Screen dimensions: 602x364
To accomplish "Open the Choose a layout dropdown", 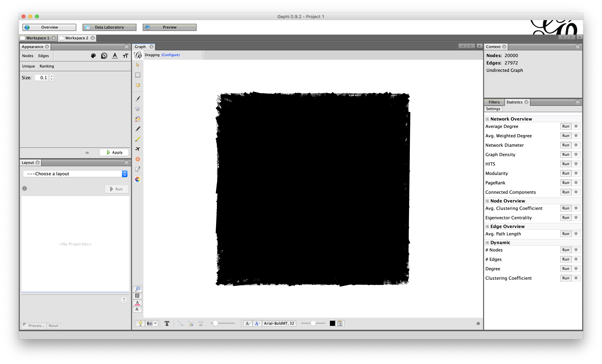I will 75,174.
